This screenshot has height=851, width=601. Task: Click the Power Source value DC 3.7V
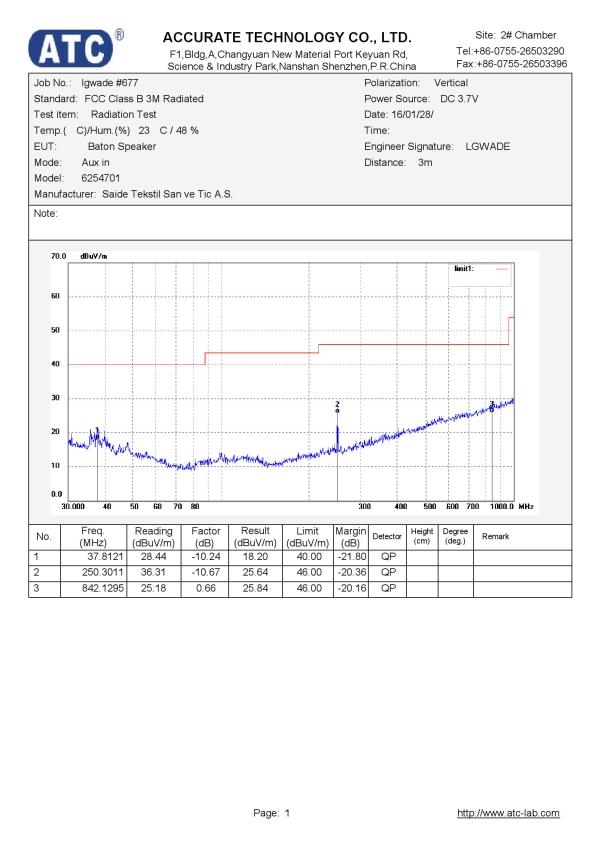(x=459, y=99)
